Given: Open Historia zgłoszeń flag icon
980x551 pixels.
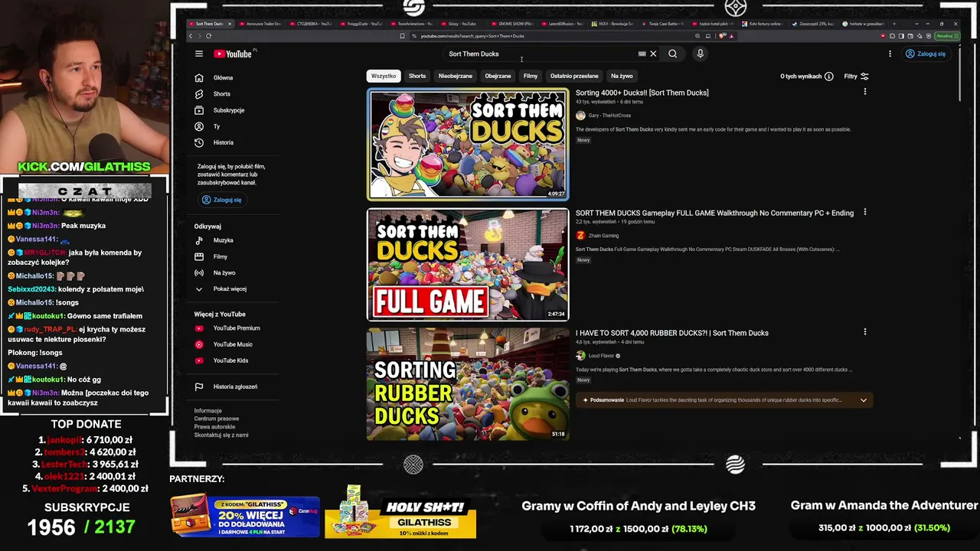Looking at the screenshot, I should (199, 386).
